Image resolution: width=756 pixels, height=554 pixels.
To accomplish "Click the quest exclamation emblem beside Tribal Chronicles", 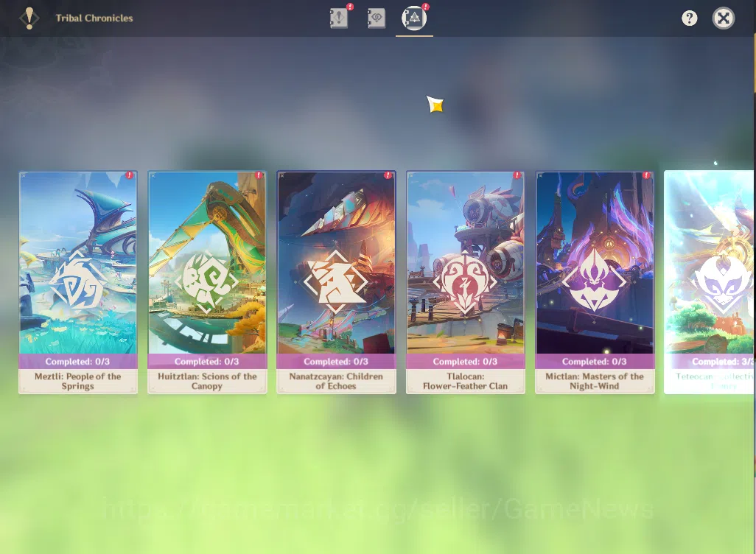I will coord(29,18).
